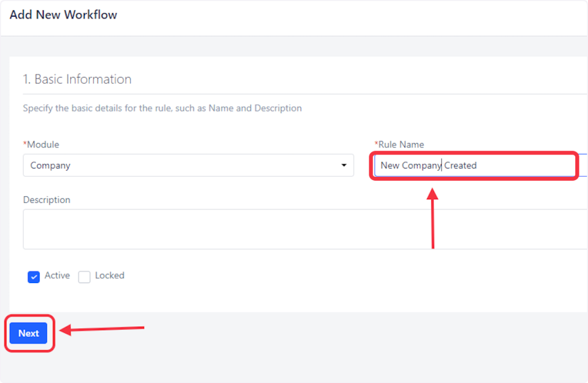This screenshot has height=383, width=588.
Task: Click inside the Description text area
Action: (304, 229)
